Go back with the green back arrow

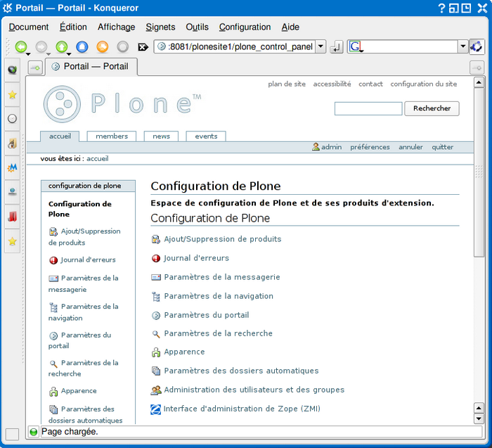[20, 47]
